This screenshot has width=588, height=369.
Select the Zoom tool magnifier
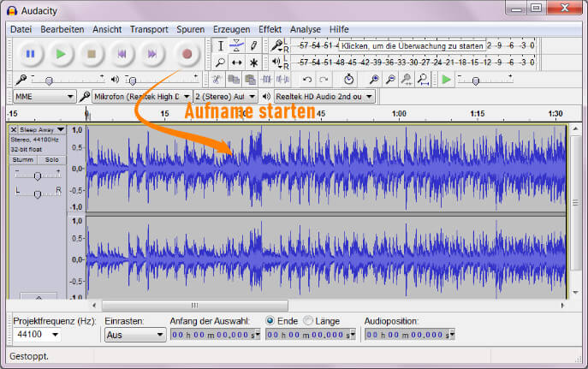tap(221, 62)
